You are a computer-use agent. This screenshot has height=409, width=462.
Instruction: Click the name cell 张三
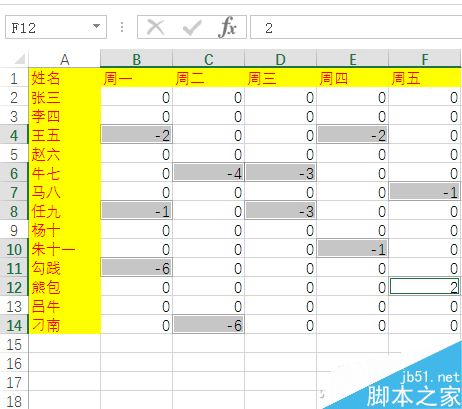(64, 97)
